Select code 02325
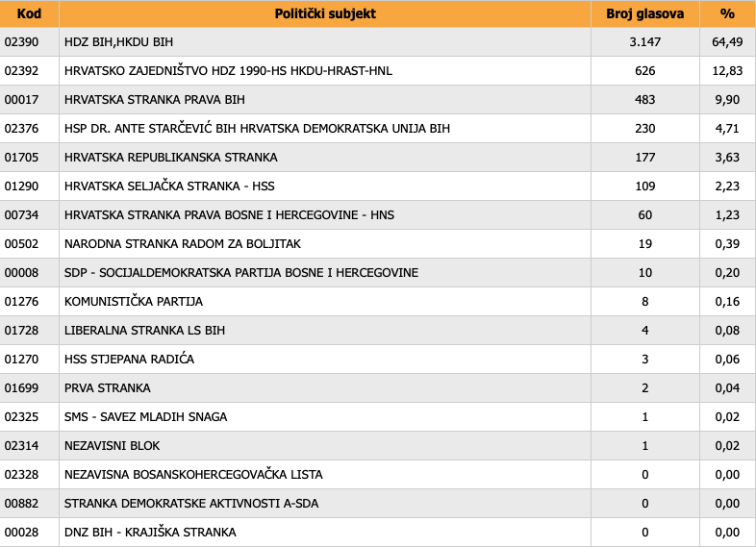This screenshot has height=547, width=756. [x=21, y=417]
